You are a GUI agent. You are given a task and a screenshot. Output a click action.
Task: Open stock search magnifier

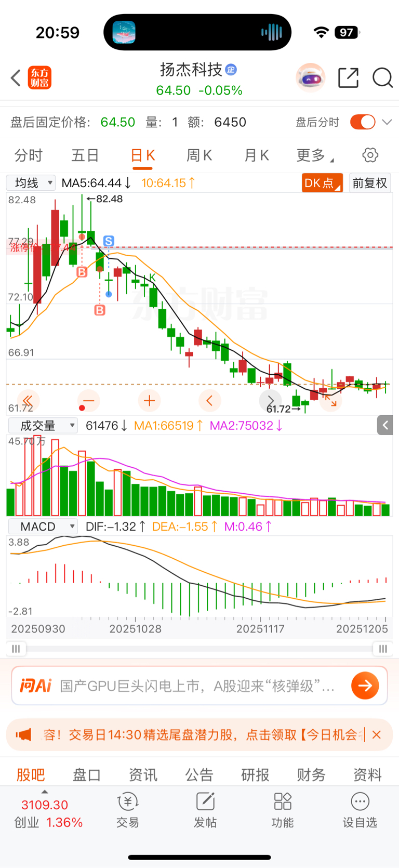[x=383, y=78]
